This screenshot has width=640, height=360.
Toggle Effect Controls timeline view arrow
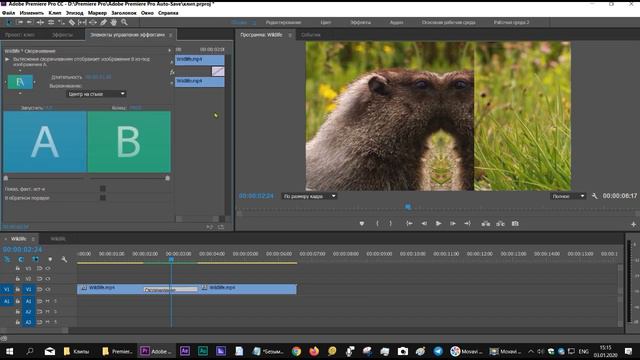pyautogui.click(x=169, y=50)
